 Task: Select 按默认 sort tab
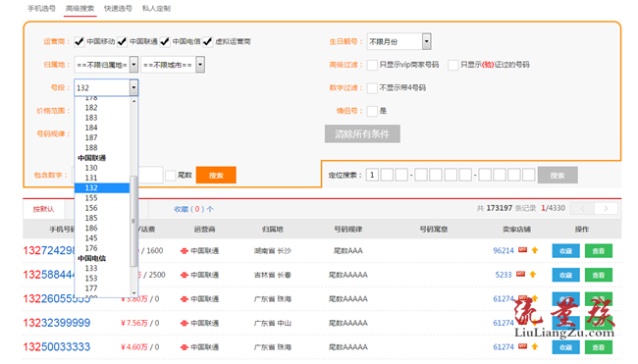(x=43, y=209)
